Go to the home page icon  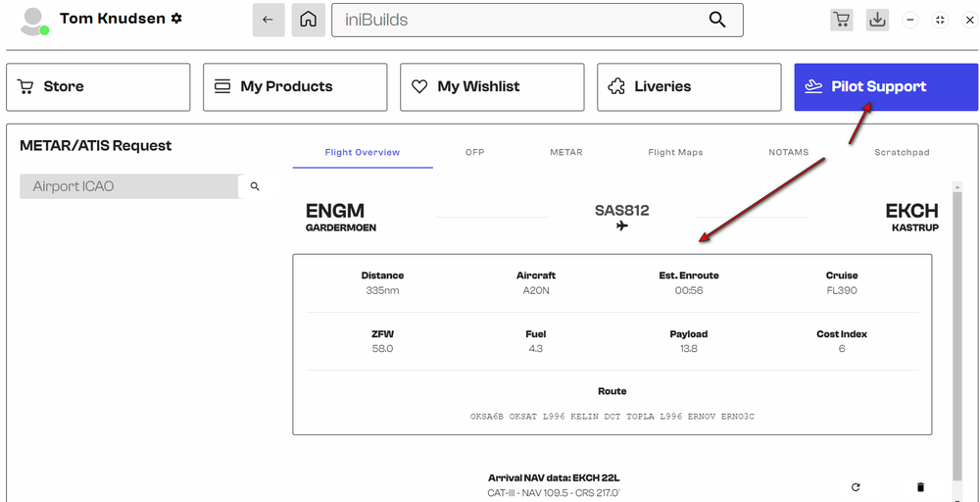308,20
